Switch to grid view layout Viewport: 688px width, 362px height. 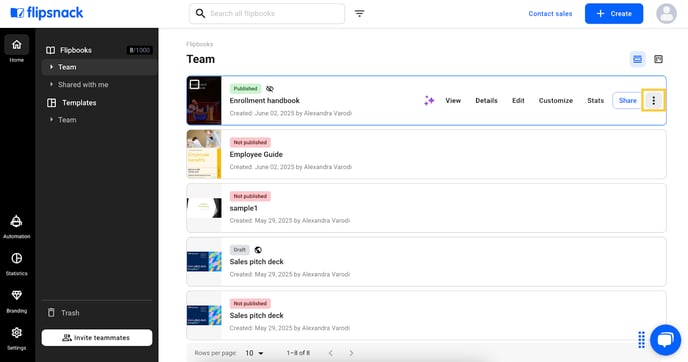tap(658, 59)
